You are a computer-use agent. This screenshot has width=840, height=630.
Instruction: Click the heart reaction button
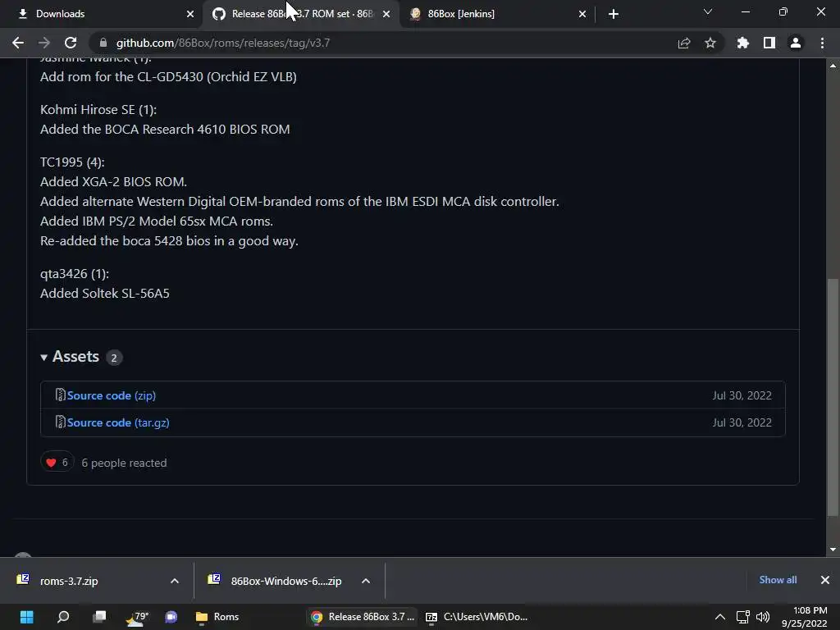pyautogui.click(x=57, y=463)
